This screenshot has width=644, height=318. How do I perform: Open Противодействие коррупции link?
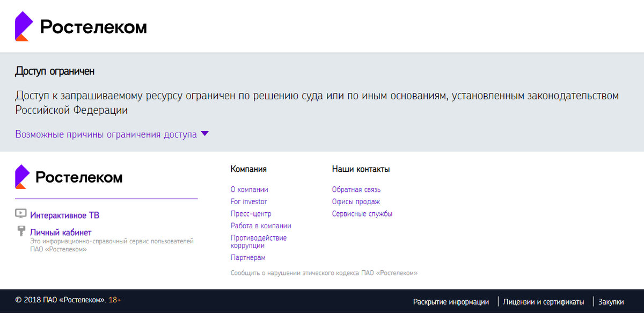coord(259,242)
